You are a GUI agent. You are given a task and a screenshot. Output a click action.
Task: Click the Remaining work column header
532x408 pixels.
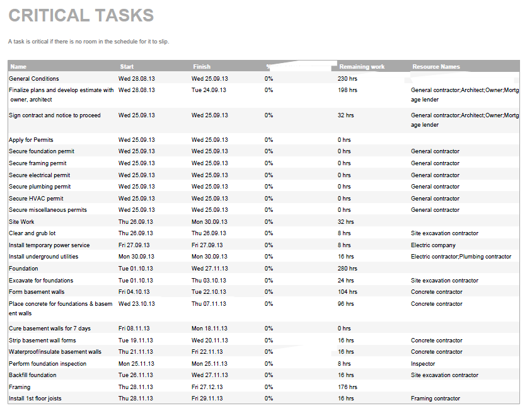click(x=362, y=67)
